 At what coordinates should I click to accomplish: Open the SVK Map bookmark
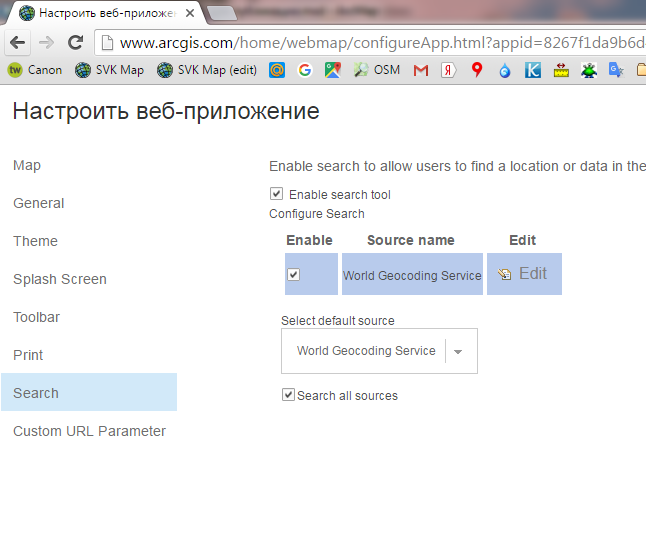(x=109, y=70)
